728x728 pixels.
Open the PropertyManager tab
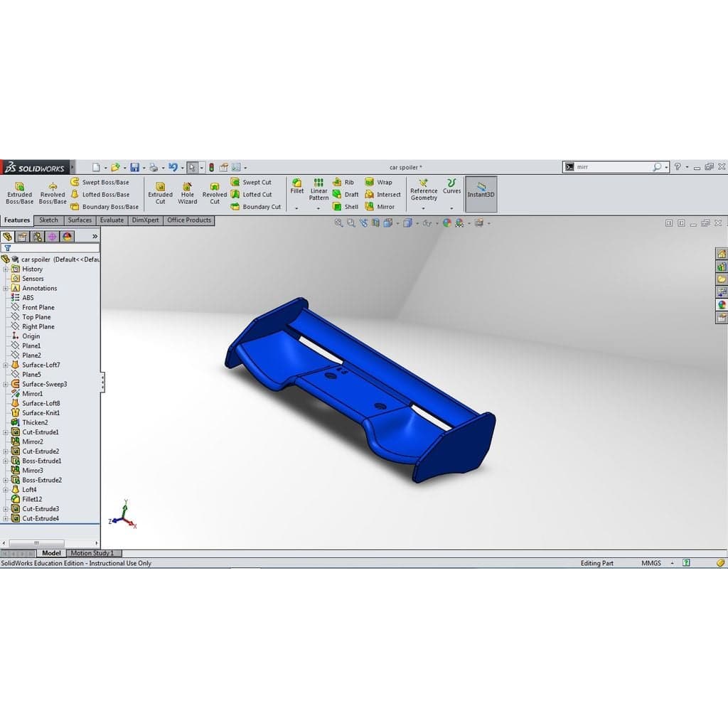click(x=22, y=236)
